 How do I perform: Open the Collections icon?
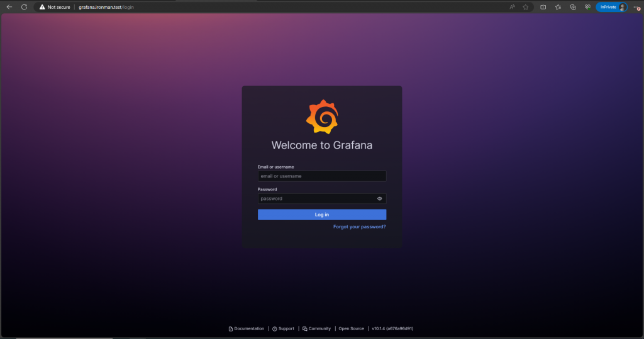(572, 7)
